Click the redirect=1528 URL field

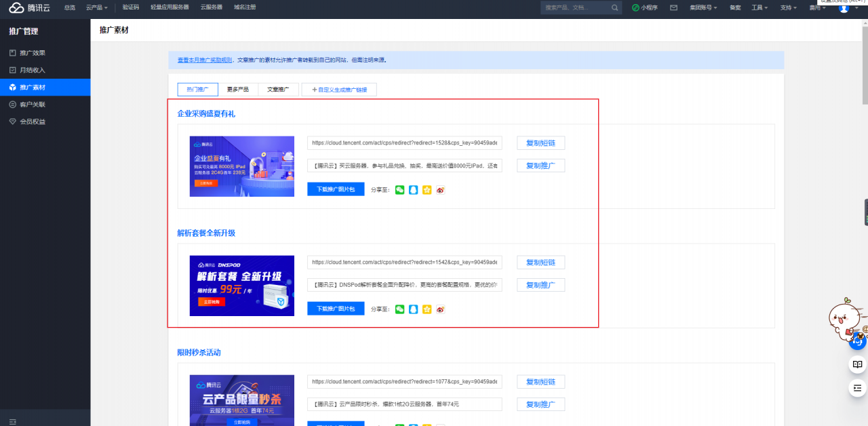(x=405, y=143)
